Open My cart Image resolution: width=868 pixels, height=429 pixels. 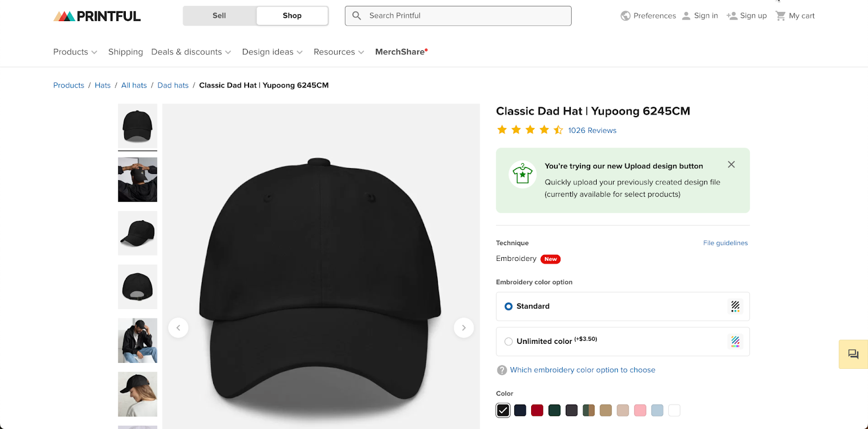pos(794,16)
